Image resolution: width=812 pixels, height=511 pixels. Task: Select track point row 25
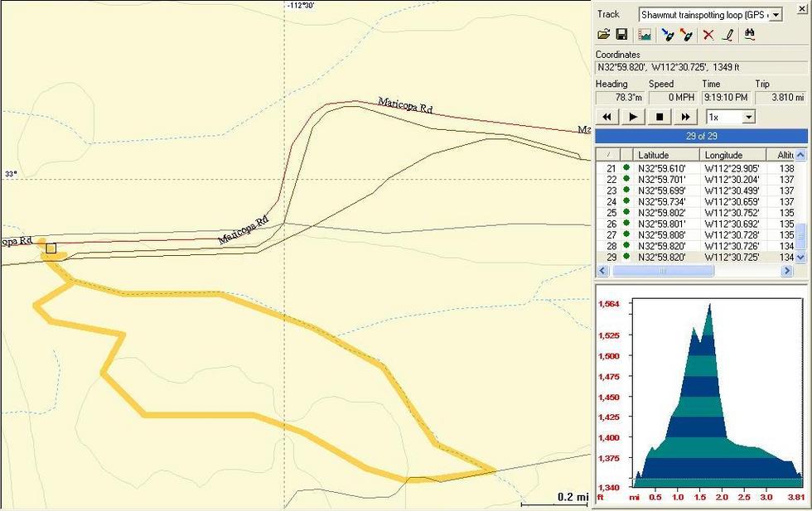pos(695,213)
